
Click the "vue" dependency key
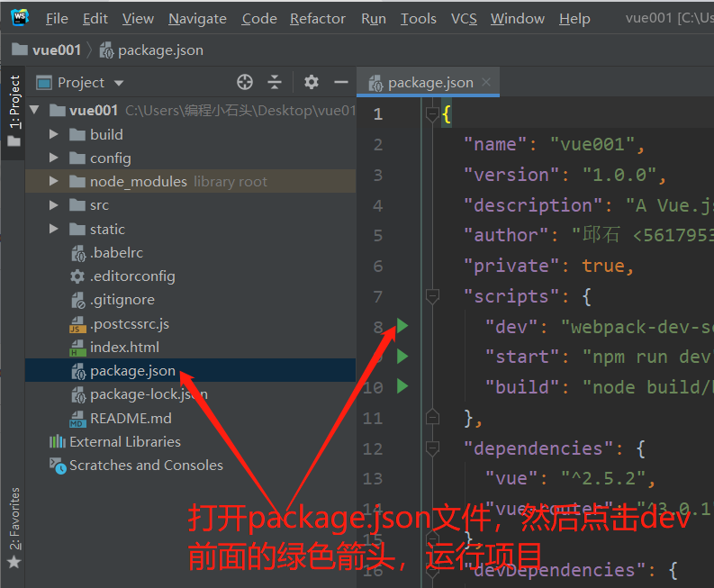pyautogui.click(x=511, y=479)
